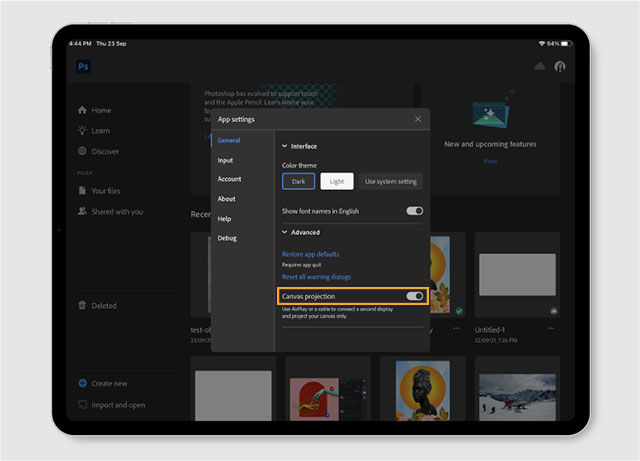The width and height of the screenshot is (640, 461).
Task: Click View under New and upcoming features
Action: (490, 161)
